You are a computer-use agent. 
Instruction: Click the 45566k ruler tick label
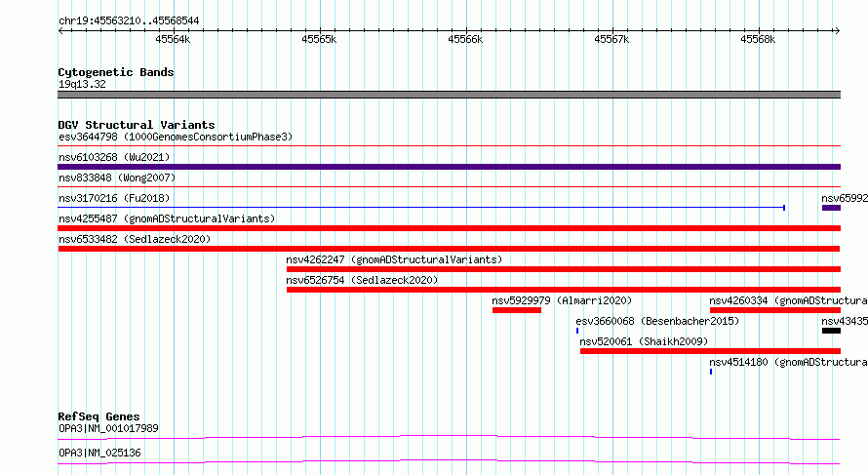click(465, 39)
